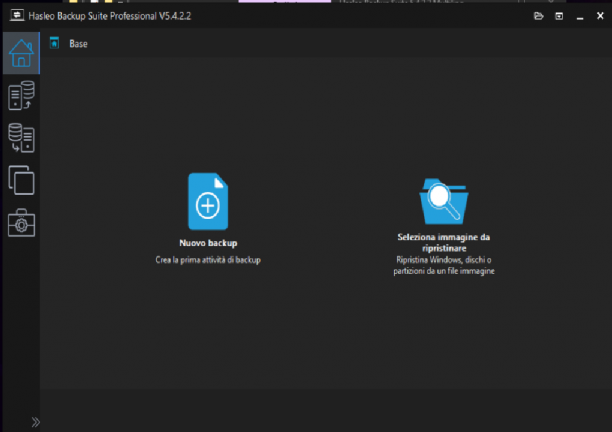The height and width of the screenshot is (432, 612).
Task: Minimize the Hasleo Backup Suite window
Action: (x=580, y=16)
